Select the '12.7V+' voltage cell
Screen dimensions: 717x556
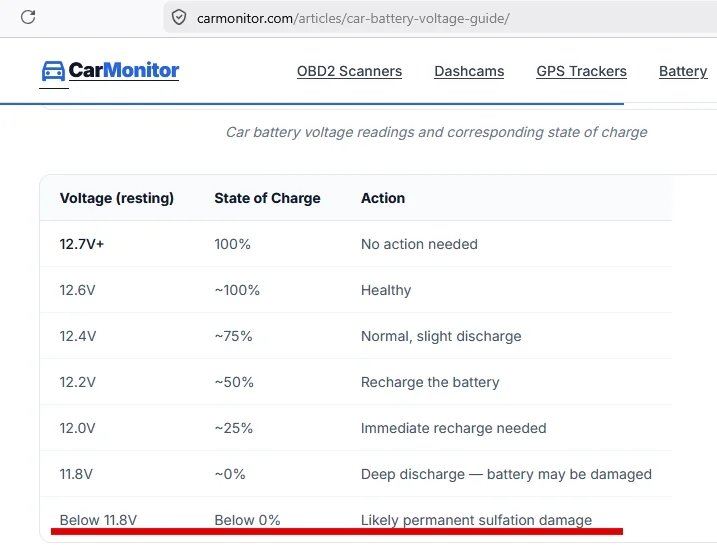(x=82, y=244)
